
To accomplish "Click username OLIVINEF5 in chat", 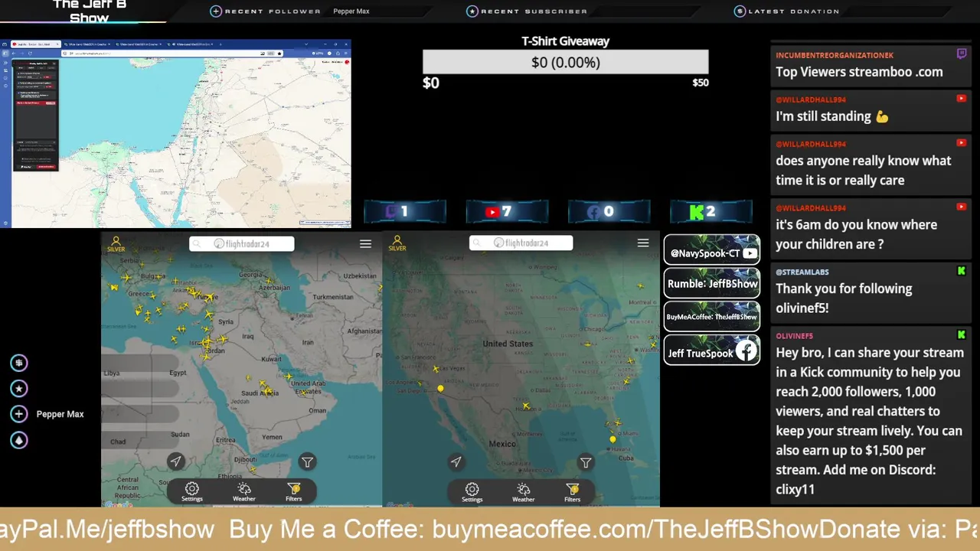I will (x=794, y=336).
